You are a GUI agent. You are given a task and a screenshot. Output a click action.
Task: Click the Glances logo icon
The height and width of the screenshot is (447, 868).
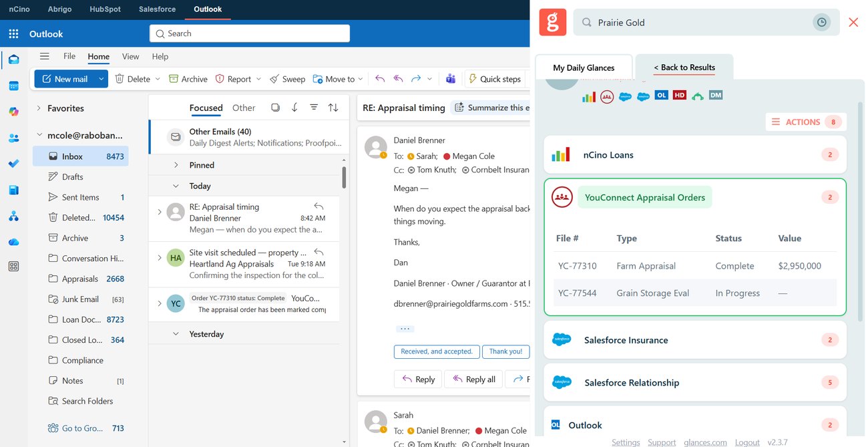pos(552,22)
